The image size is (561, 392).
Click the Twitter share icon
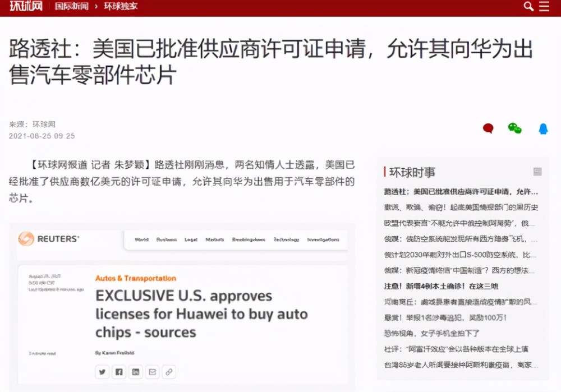[102, 372]
